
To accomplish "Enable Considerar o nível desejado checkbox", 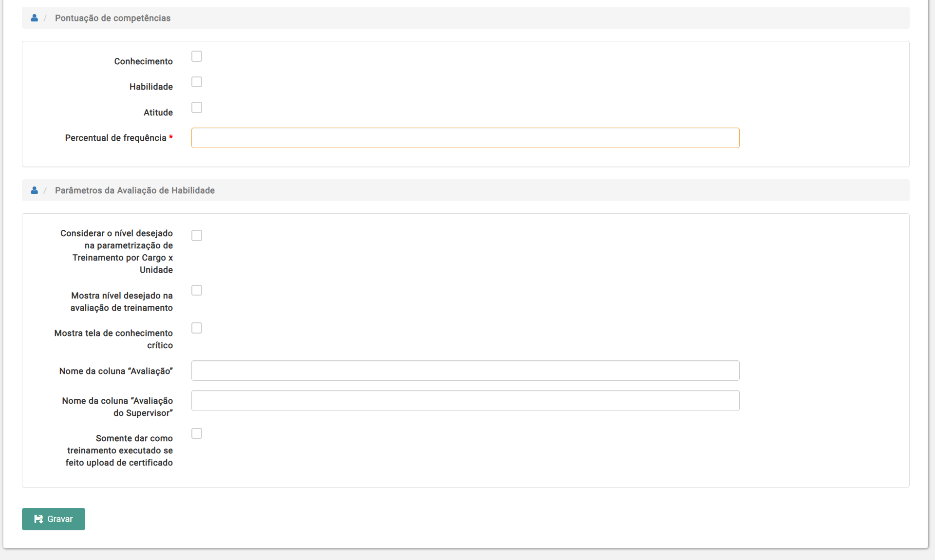I will (197, 236).
